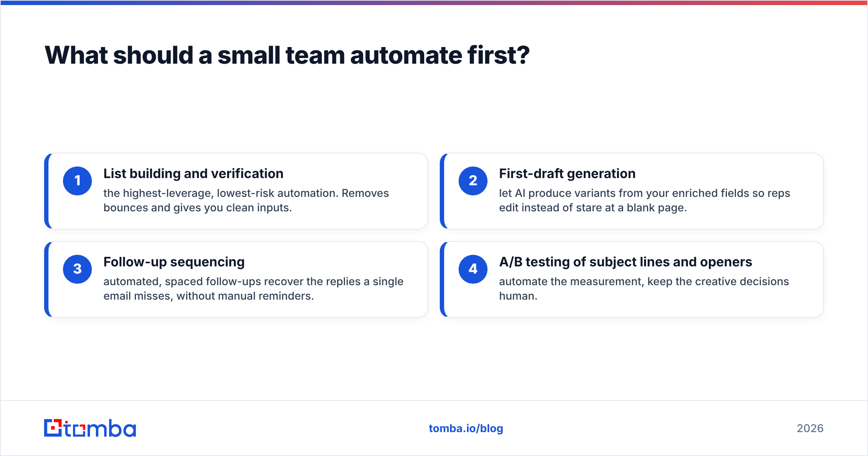The image size is (868, 456).
Task: Click the 2026 year label
Action: (810, 428)
